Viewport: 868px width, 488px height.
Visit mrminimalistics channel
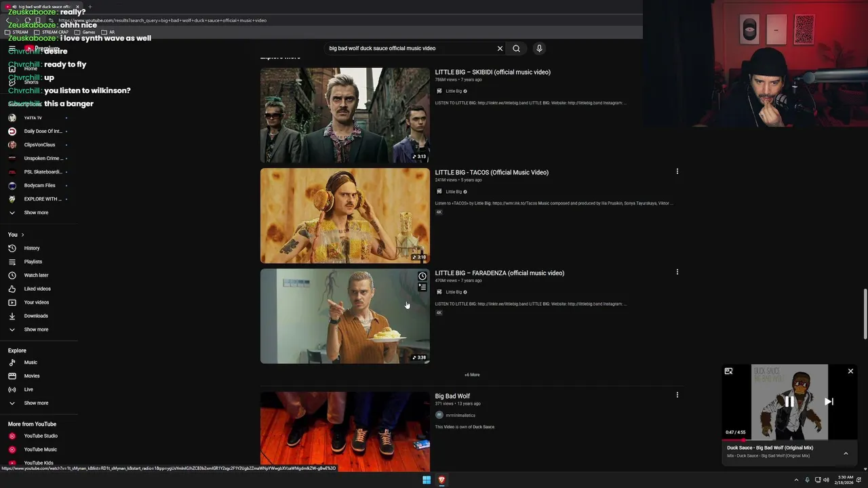coord(460,415)
